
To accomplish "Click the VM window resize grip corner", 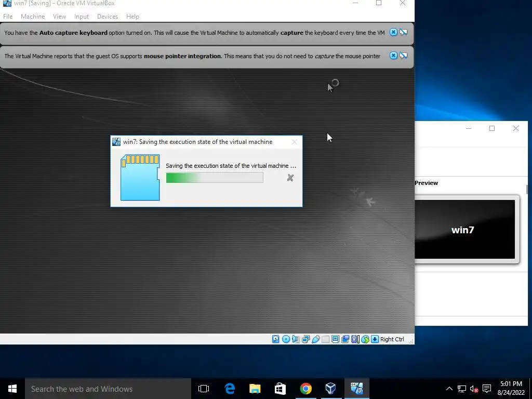I will (411, 341).
